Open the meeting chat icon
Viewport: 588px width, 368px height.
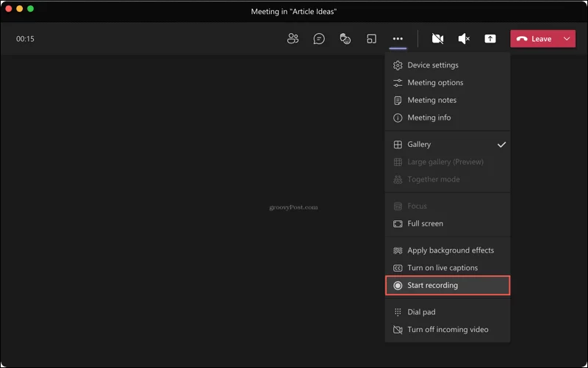[319, 39]
